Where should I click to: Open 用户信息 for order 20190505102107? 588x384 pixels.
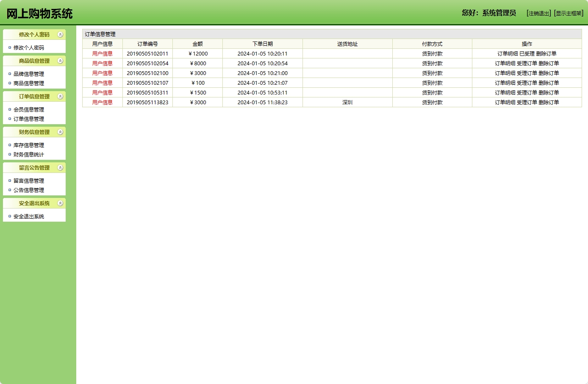103,83
